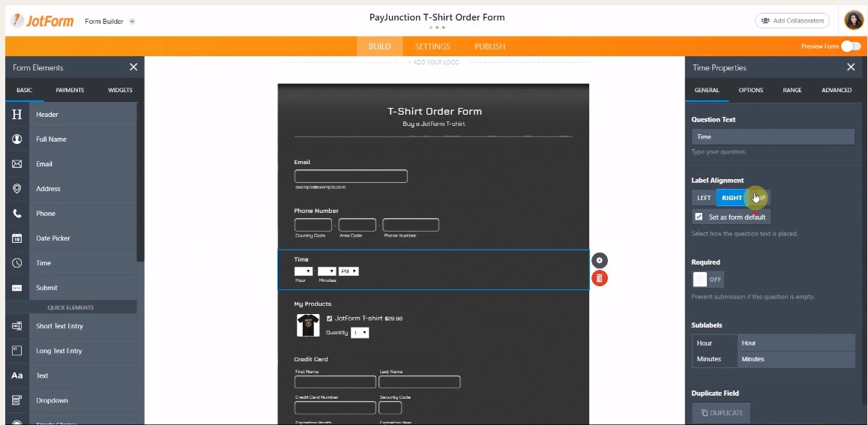868x425 pixels.
Task: Click the Email input field on form
Action: point(351,177)
